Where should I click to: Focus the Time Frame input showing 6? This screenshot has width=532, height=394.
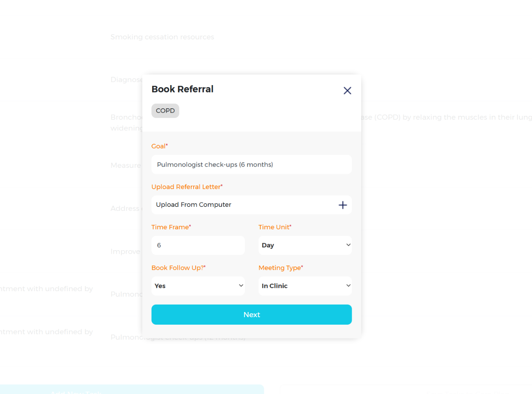point(198,245)
